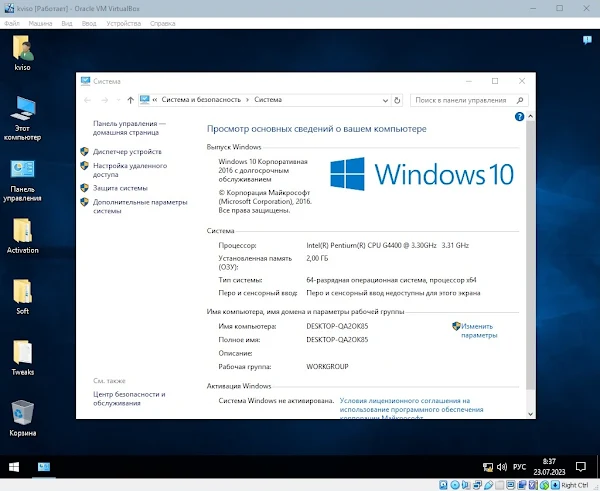Image resolution: width=600 pixels, height=491 pixels.
Task: Go back with the left arrow
Action: click(x=87, y=100)
